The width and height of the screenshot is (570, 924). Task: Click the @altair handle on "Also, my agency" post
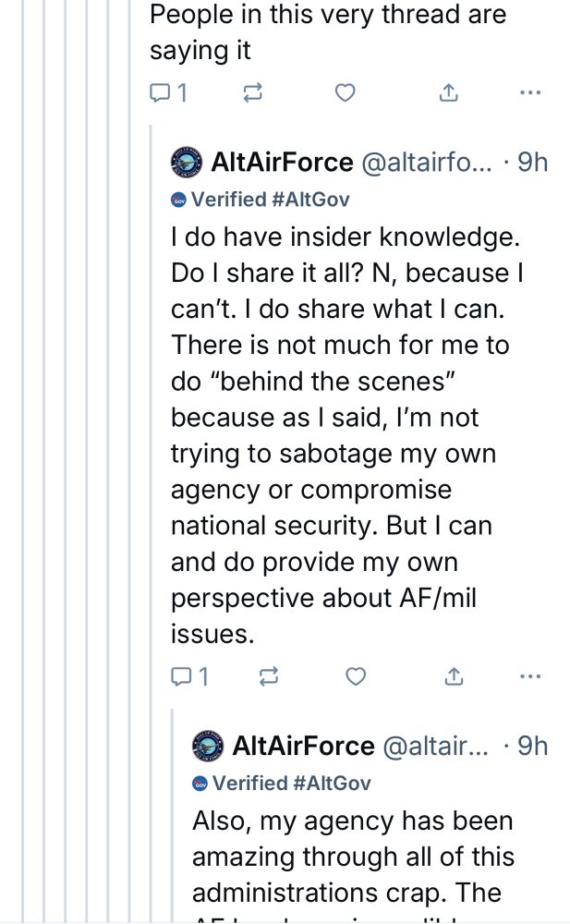click(433, 746)
